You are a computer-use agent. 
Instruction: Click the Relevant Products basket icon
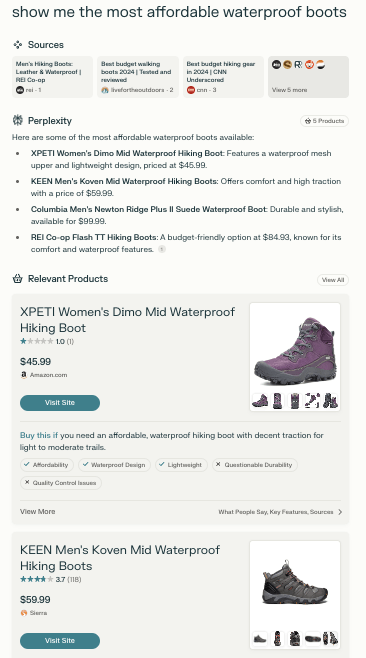pyautogui.click(x=17, y=279)
